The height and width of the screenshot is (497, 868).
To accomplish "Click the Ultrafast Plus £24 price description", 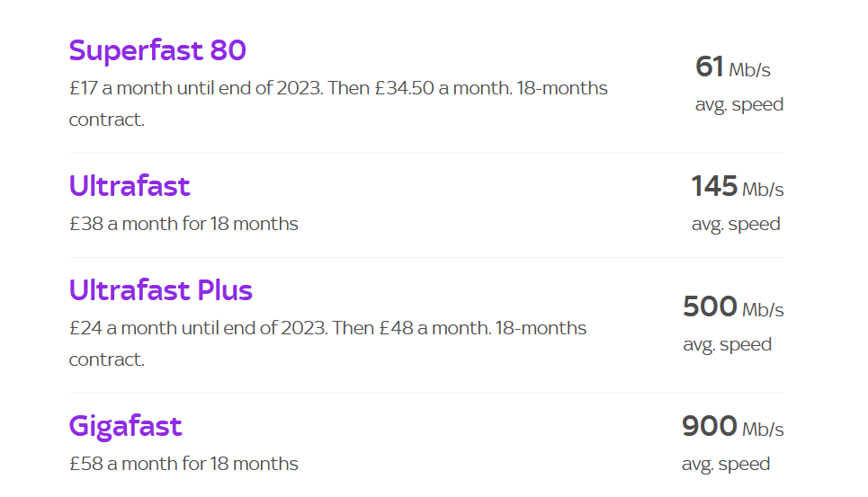I will (x=327, y=329).
